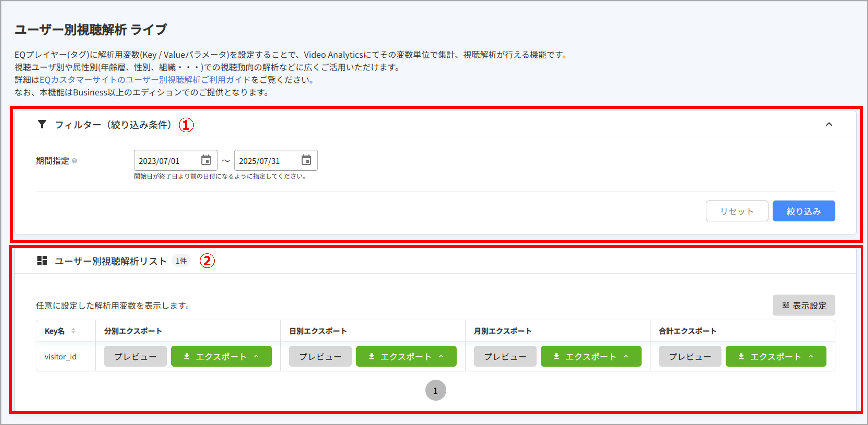Click the 1件 count badge
This screenshot has width=868, height=425.
coord(181,261)
